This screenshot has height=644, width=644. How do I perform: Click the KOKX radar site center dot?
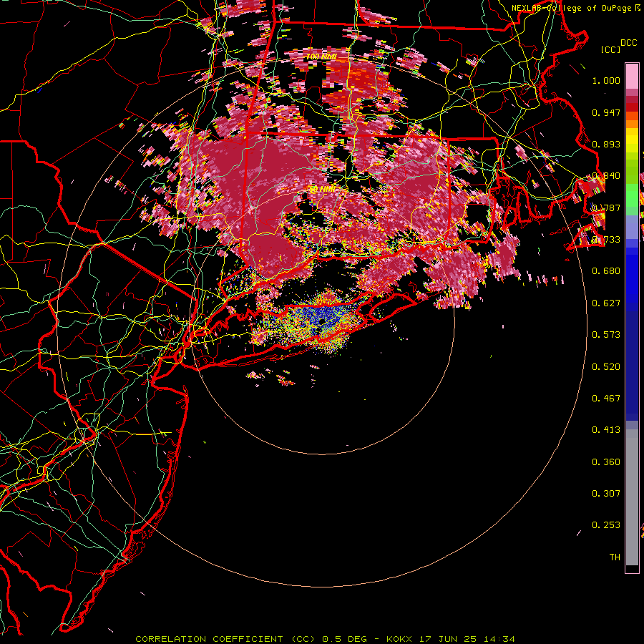coord(322,321)
